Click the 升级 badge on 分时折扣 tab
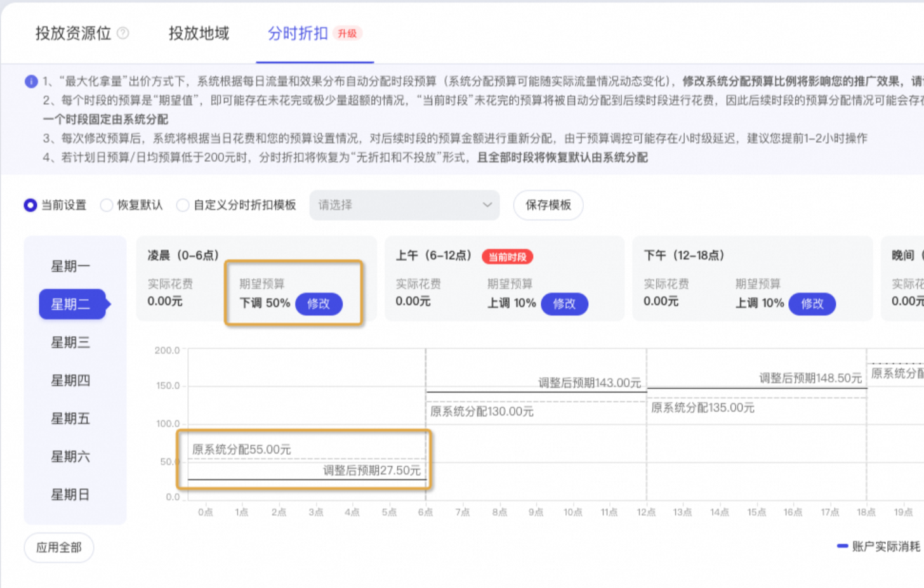 [x=347, y=34]
